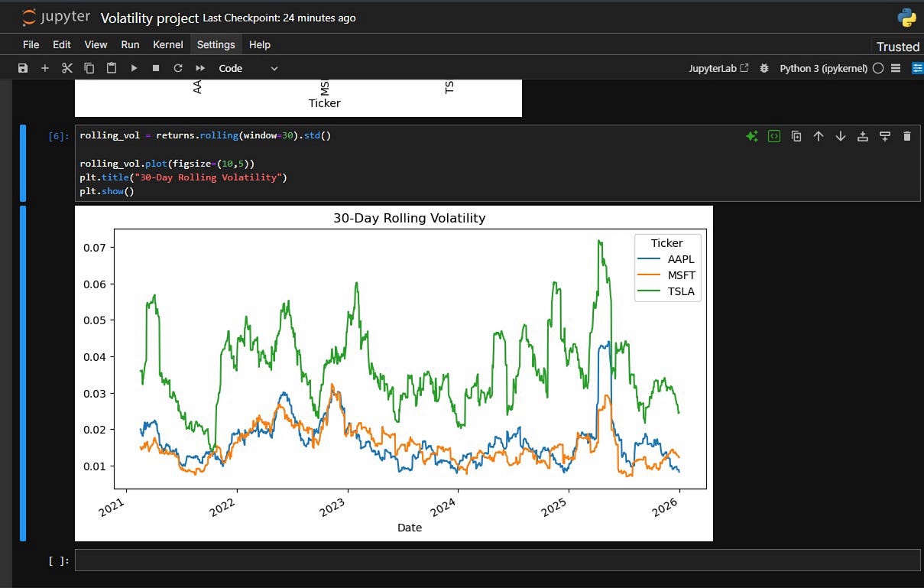Click the Ticker axis label of upper chart

point(324,103)
